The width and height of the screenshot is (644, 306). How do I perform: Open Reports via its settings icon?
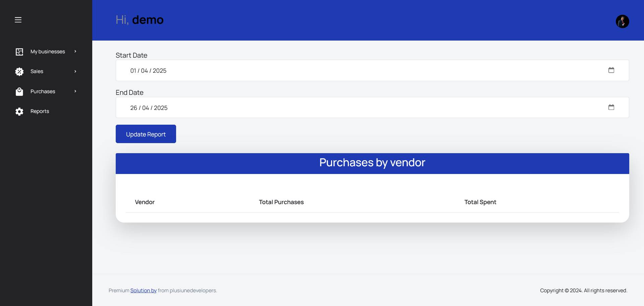pos(19,111)
